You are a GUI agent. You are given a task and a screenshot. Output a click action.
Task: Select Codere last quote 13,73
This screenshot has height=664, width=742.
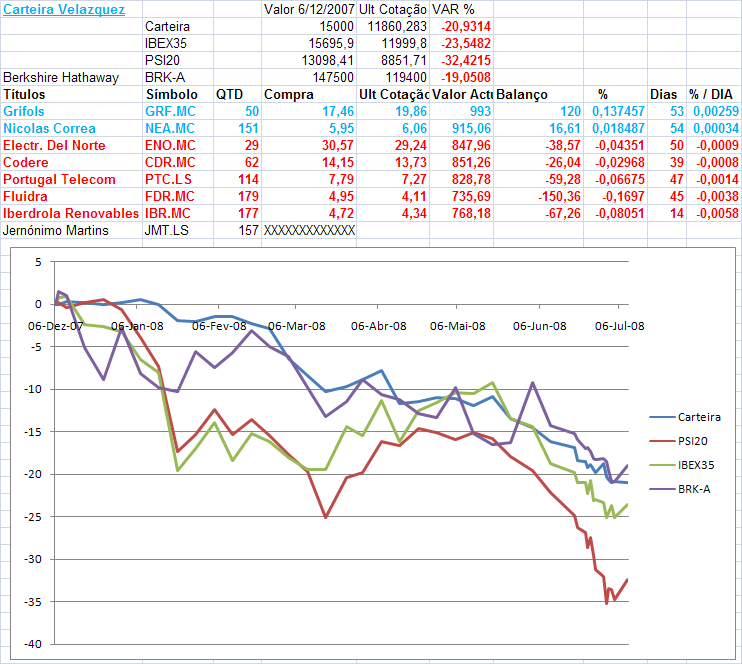[x=393, y=163]
